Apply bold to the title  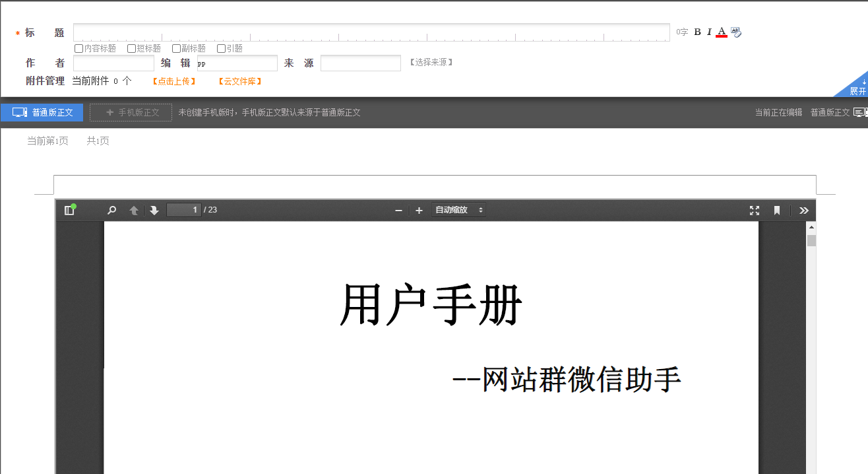[x=697, y=32]
